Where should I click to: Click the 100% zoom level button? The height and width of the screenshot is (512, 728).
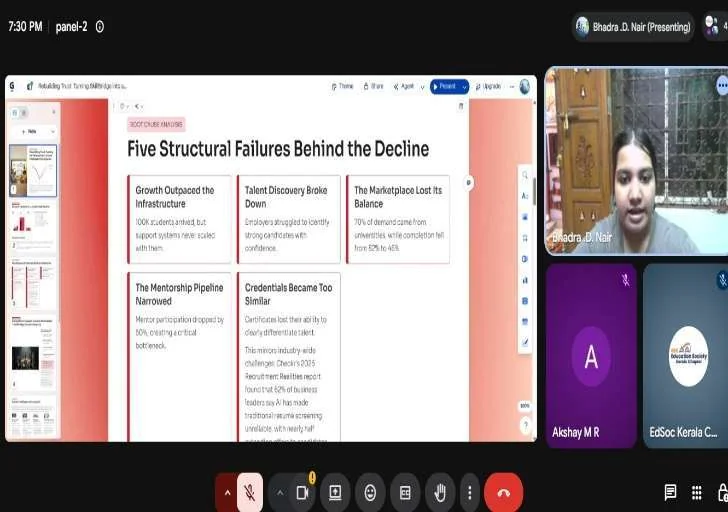point(525,406)
